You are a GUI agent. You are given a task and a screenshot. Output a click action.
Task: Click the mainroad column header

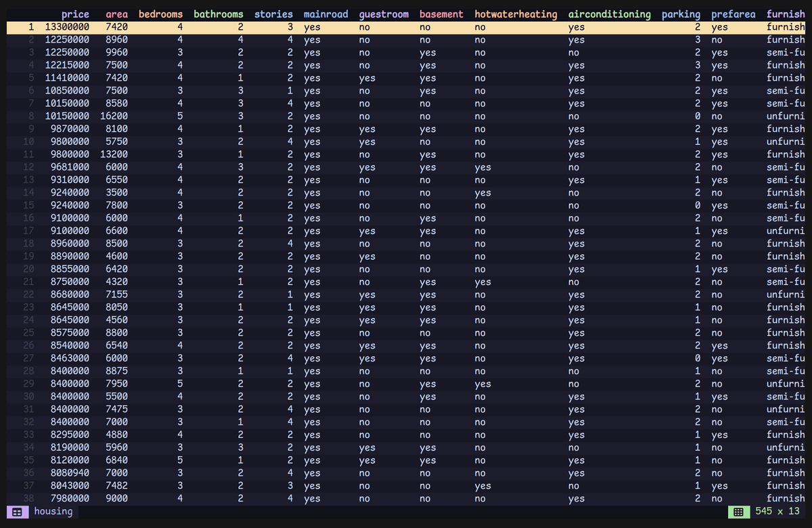click(325, 14)
